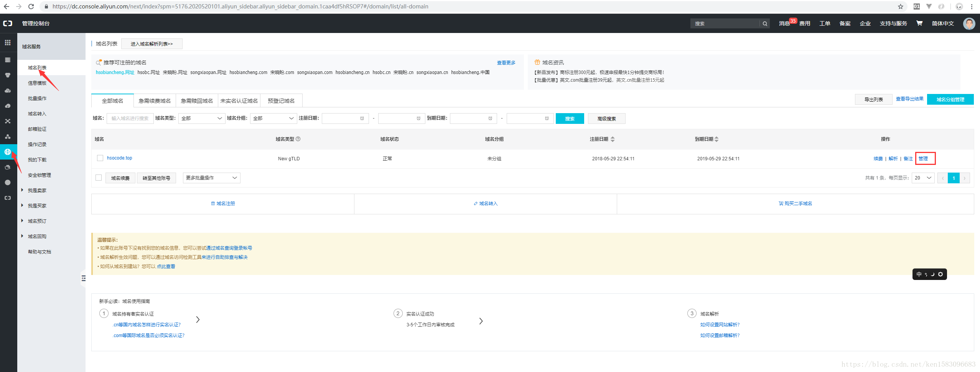The image size is (980, 372).
Task: Open 信息模板 in sidebar menu
Action: (x=37, y=83)
